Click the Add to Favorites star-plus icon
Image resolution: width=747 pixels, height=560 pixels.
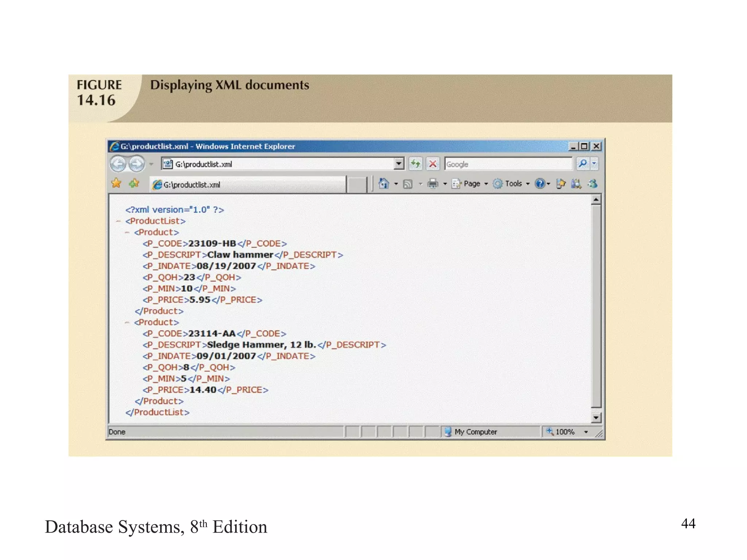134,183
